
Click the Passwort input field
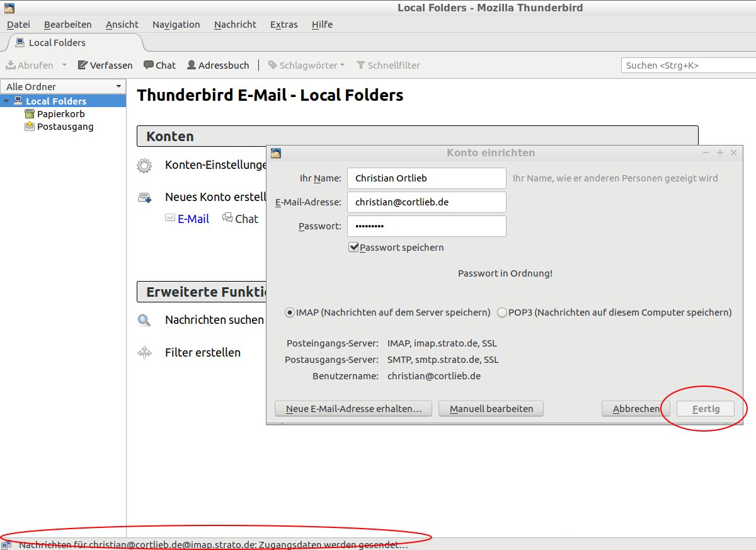coord(427,226)
